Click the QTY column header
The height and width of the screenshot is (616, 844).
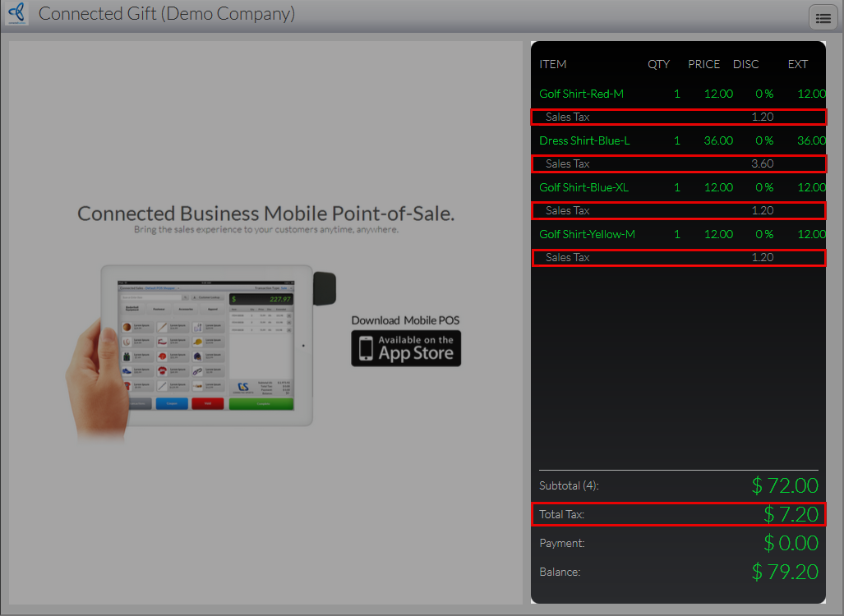click(x=658, y=64)
